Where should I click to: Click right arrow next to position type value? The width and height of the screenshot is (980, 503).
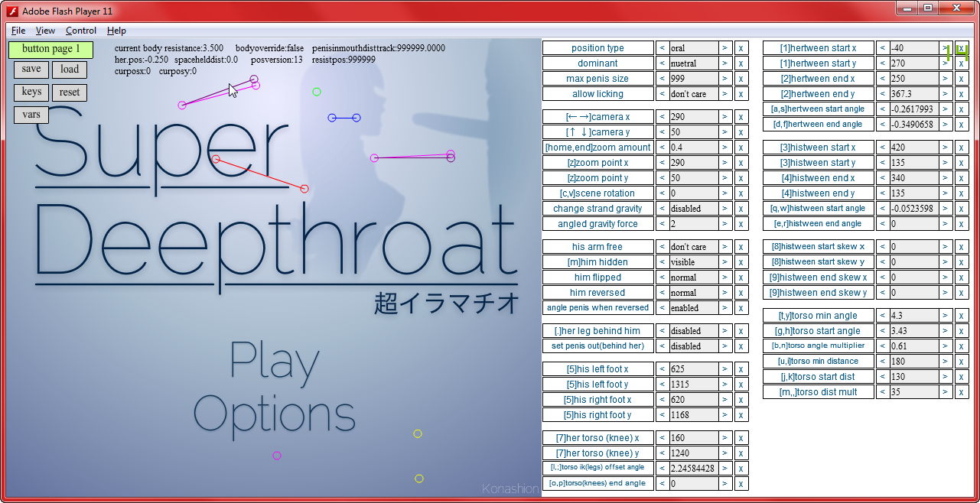[x=724, y=48]
